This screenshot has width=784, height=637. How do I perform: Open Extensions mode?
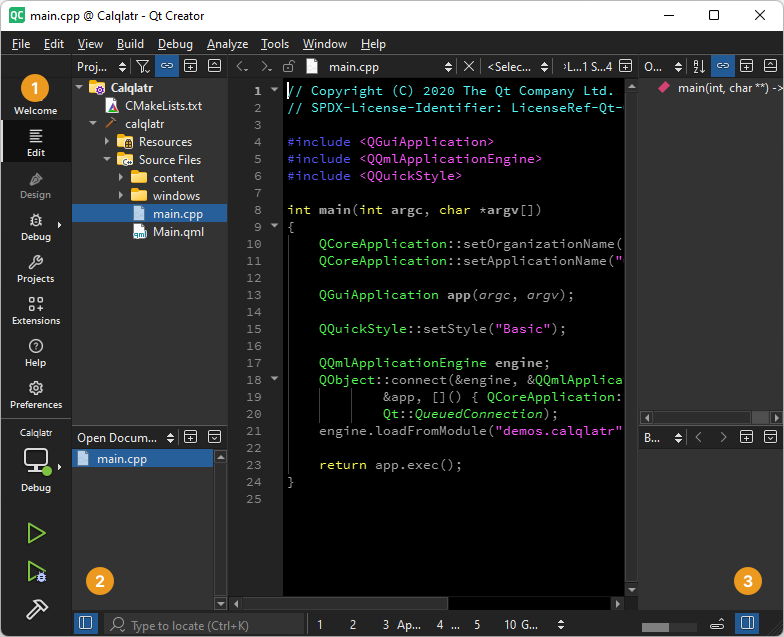(x=36, y=311)
